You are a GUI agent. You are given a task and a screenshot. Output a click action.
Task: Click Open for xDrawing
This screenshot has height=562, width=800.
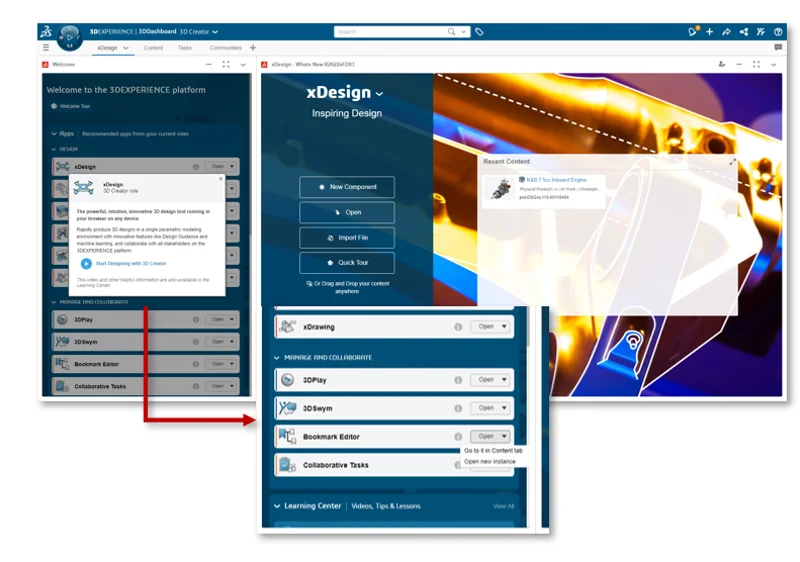click(485, 326)
